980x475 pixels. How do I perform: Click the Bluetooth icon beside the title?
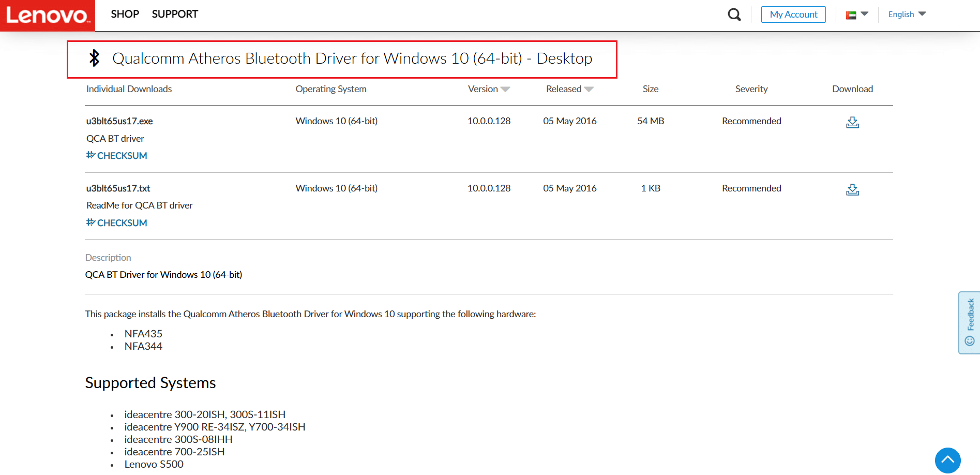point(94,58)
